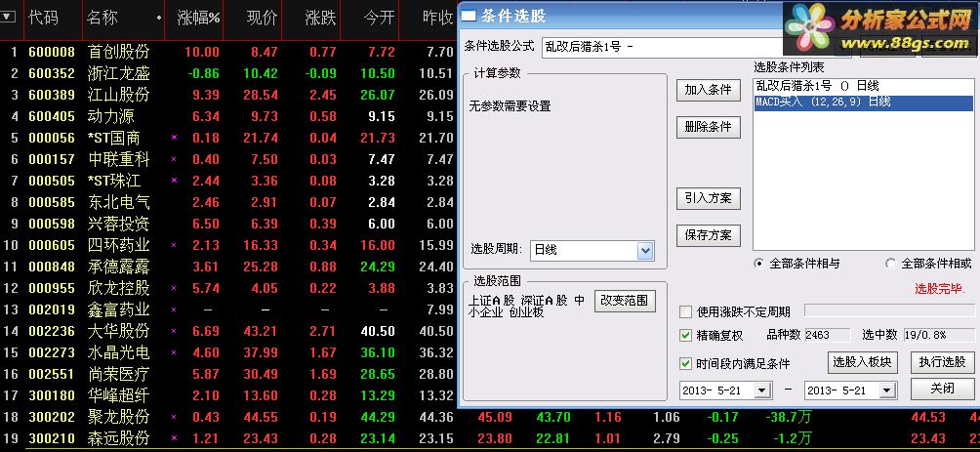Sort by the 今开 column header
The width and height of the screenshot is (980, 452).
pos(380,18)
